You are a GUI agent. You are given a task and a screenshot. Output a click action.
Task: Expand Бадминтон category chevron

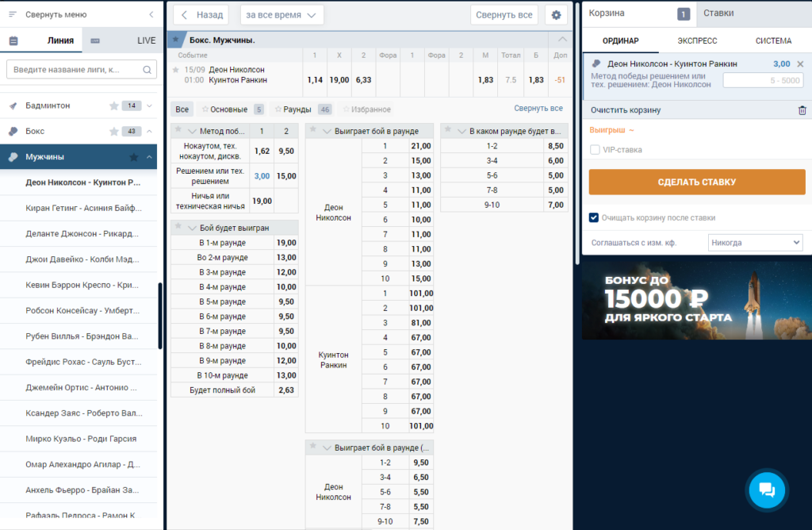149,106
